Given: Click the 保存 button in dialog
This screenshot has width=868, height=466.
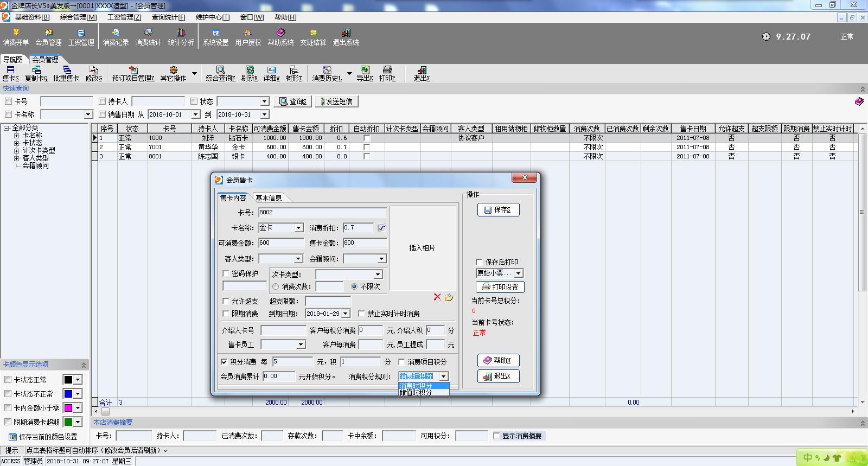Looking at the screenshot, I should (499, 210).
